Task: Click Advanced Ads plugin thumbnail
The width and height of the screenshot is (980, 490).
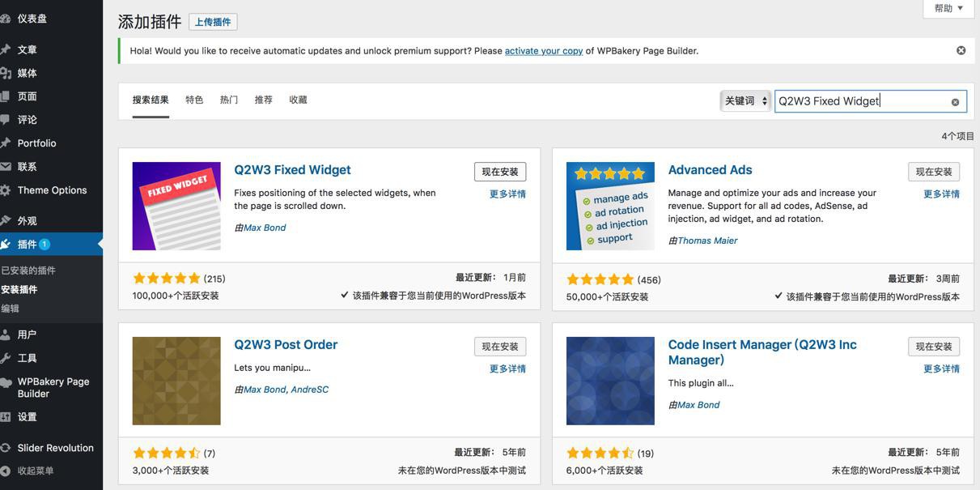Action: coord(610,206)
